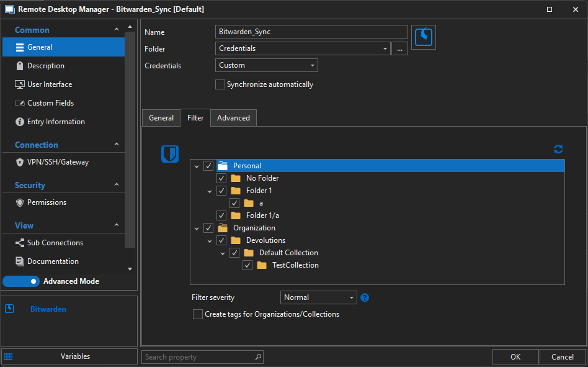Click the OK button

[x=515, y=357]
